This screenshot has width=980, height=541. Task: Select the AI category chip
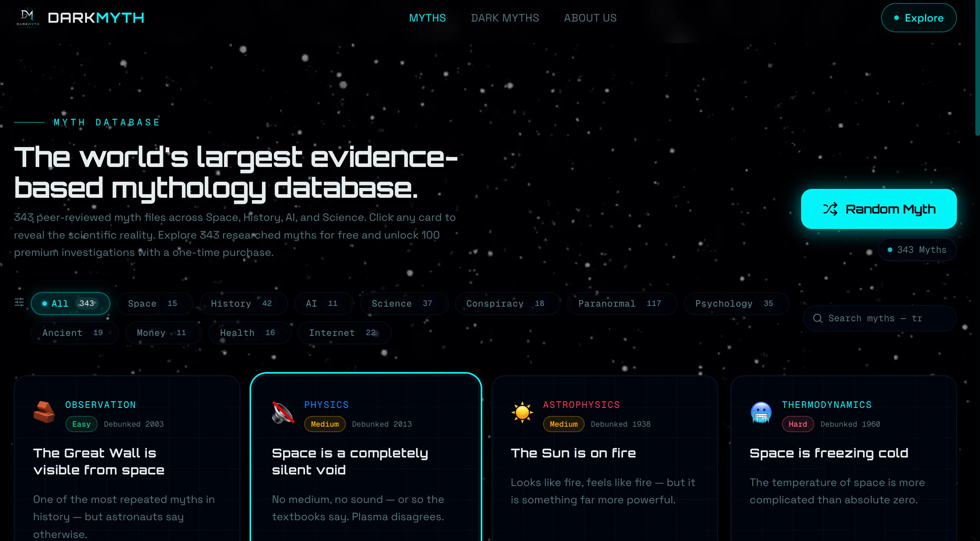324,304
